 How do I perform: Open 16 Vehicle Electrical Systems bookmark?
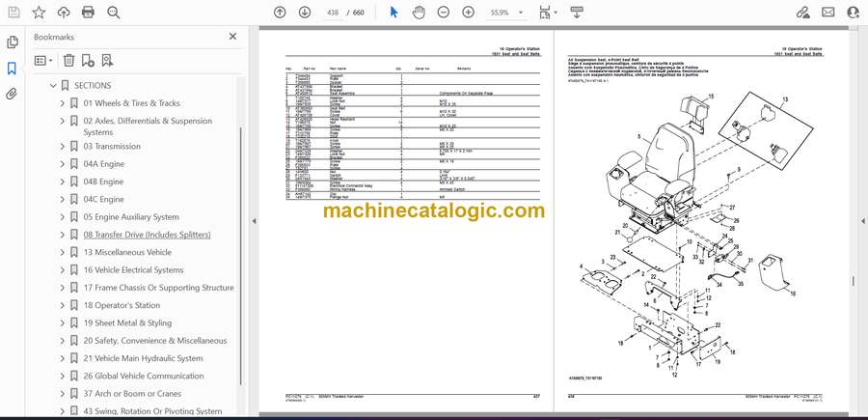pos(133,269)
